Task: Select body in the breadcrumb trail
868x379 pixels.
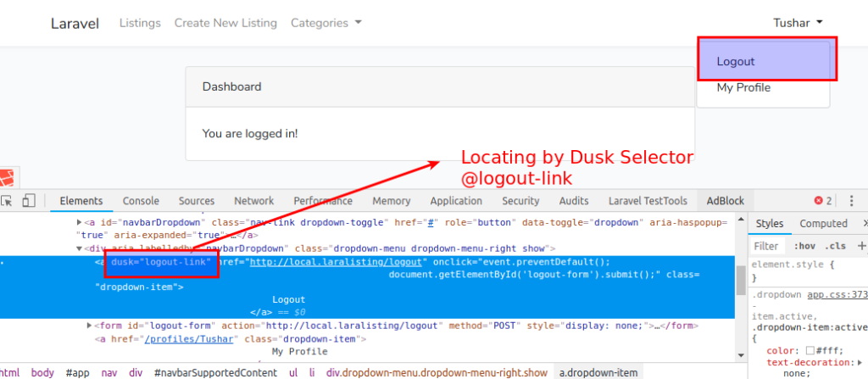Action: coord(42,372)
